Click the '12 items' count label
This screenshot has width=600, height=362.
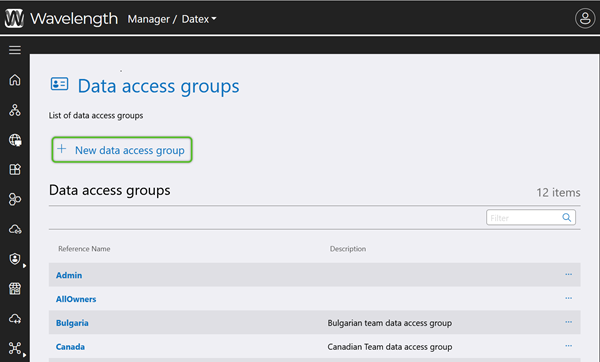pos(558,192)
